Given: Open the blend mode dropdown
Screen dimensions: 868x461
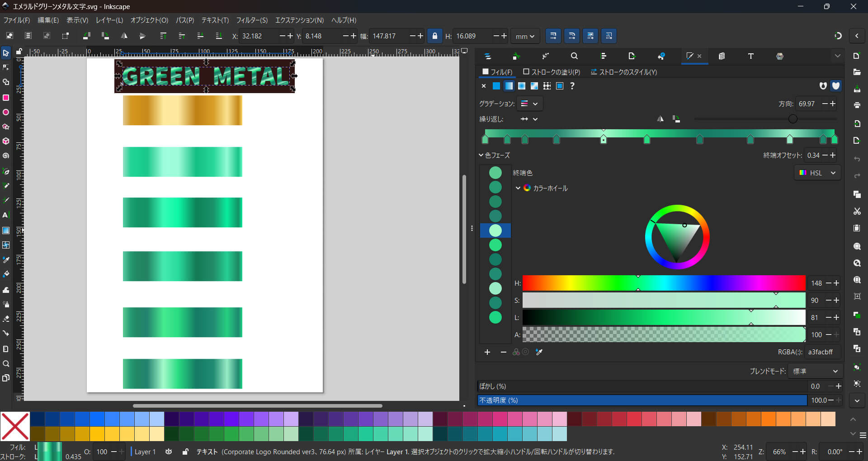Looking at the screenshot, I should [815, 371].
